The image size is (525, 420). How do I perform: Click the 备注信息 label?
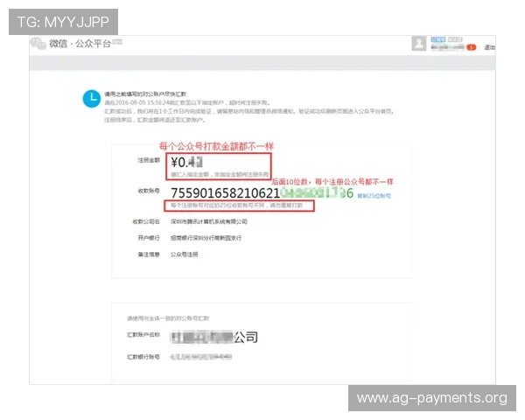(149, 255)
